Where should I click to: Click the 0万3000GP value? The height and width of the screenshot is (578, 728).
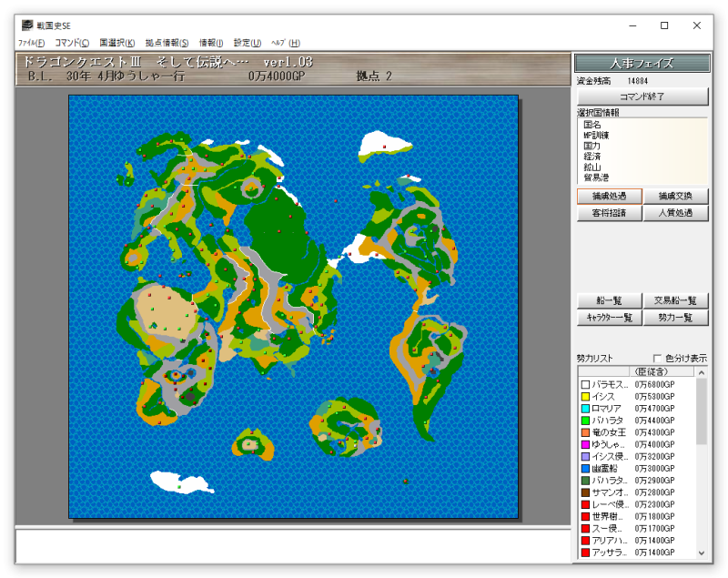[654, 469]
